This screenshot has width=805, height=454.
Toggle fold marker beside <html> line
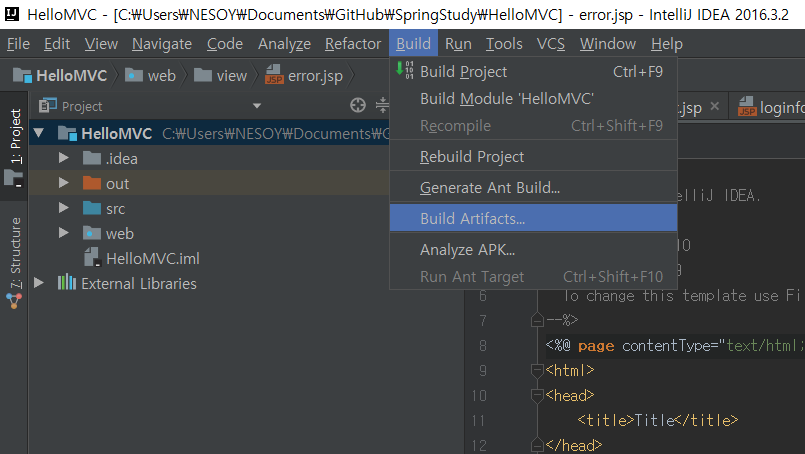tap(537, 370)
